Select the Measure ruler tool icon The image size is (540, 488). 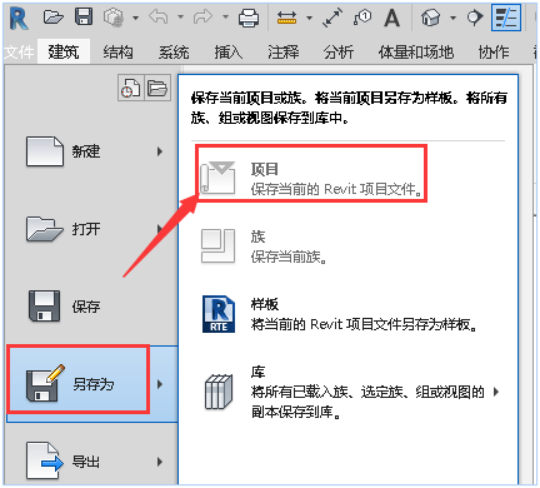[287, 18]
